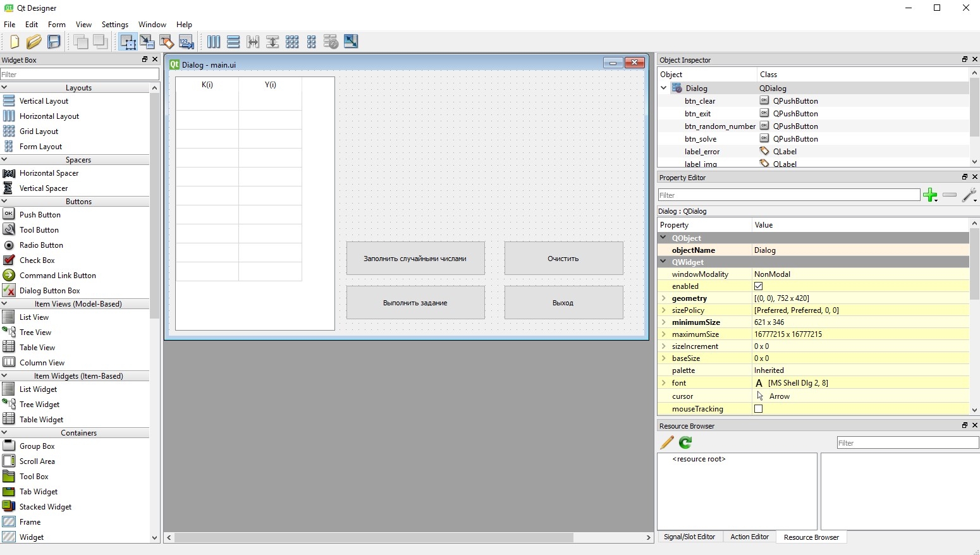This screenshot has height=555, width=980.
Task: Switch to Edit Signals/Slots mode
Action: [147, 42]
